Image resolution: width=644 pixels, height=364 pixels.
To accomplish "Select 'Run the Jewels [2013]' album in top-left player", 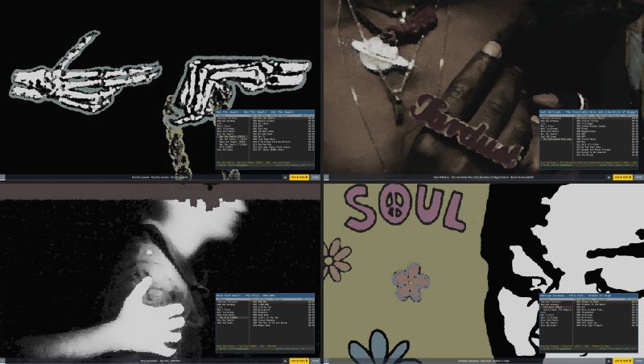I will tap(233, 137).
